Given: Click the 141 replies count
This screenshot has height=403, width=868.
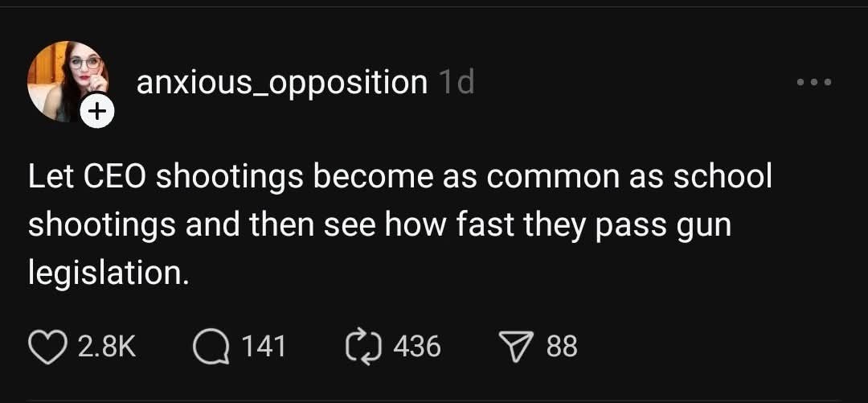Looking at the screenshot, I should pos(264,347).
